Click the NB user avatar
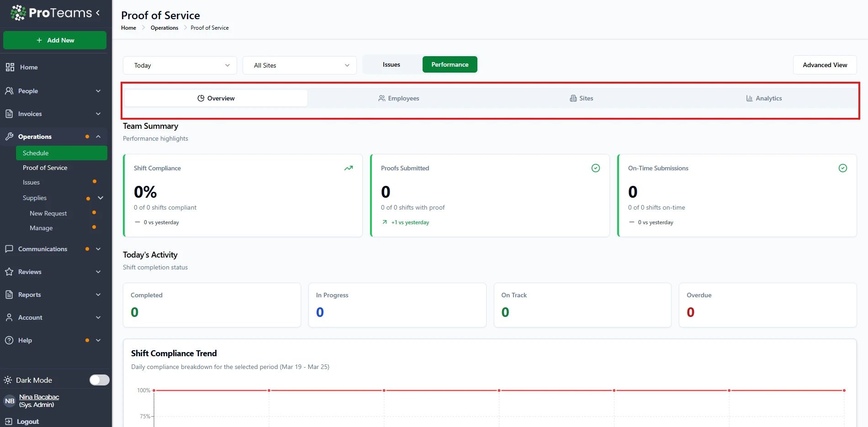Viewport: 868px width, 427px height. pyautogui.click(x=10, y=401)
